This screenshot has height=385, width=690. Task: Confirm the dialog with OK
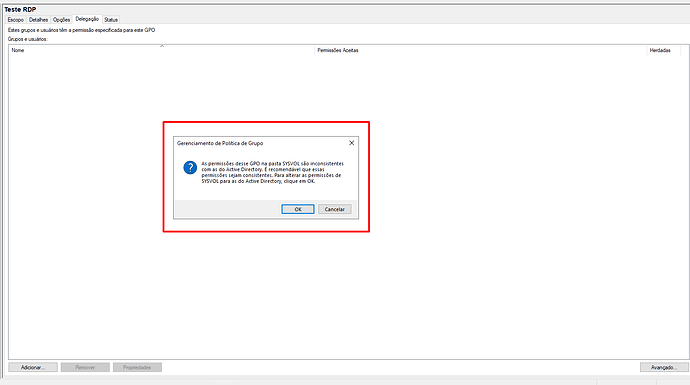point(298,209)
